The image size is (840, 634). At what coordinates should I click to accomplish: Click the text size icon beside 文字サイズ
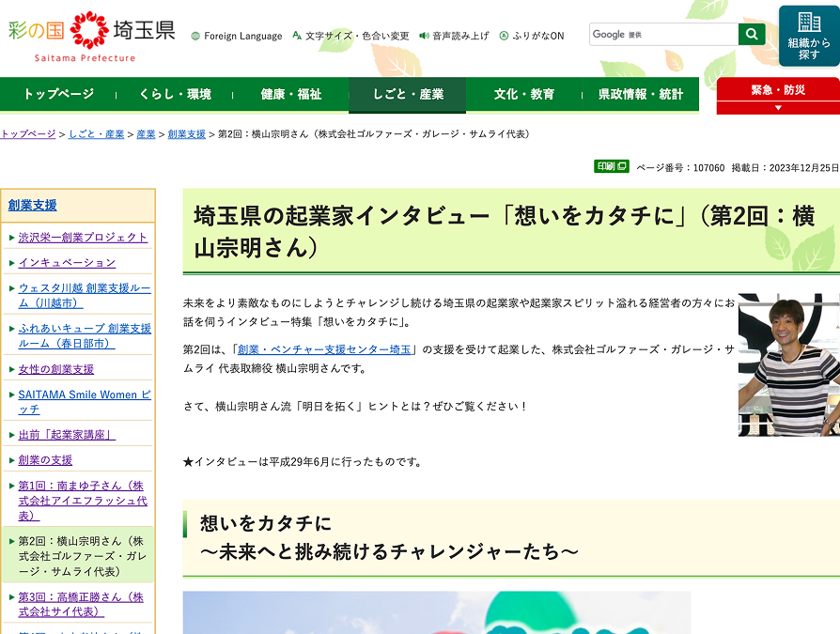point(297,36)
